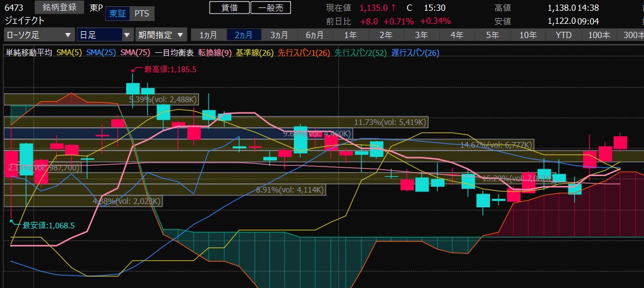Click the 14.67%(vol: 6,777K) volume bar
This screenshot has width=644, height=288.
coord(269,144)
